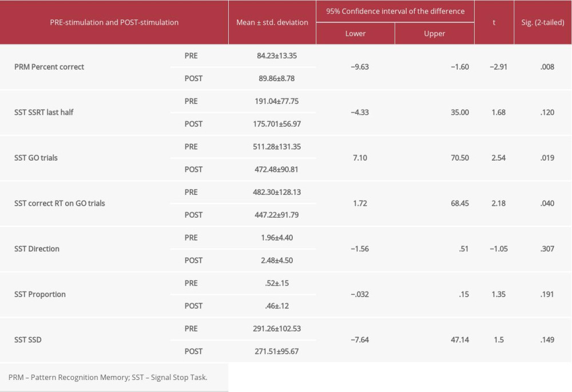Click the SST SSD row label
Viewport: 572px width, 392px height.
pos(28,339)
